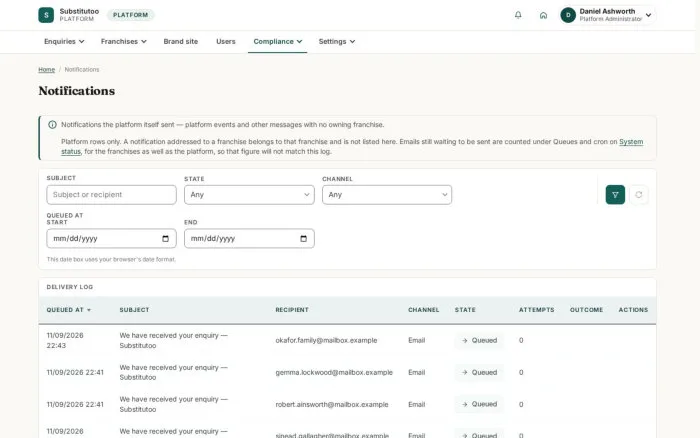Click the PLATFORM badge
This screenshot has height=438, width=700.
pyautogui.click(x=130, y=15)
